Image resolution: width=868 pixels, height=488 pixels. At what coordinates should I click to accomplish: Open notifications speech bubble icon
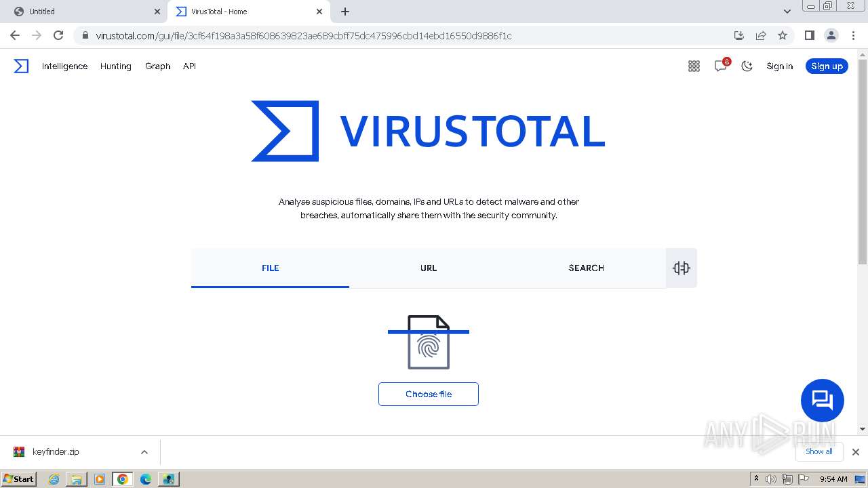click(x=721, y=66)
